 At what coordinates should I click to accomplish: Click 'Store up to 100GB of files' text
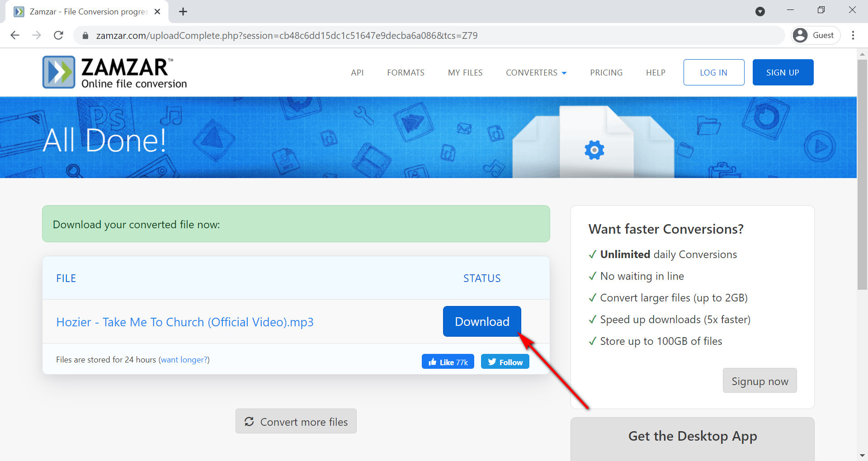pos(661,341)
